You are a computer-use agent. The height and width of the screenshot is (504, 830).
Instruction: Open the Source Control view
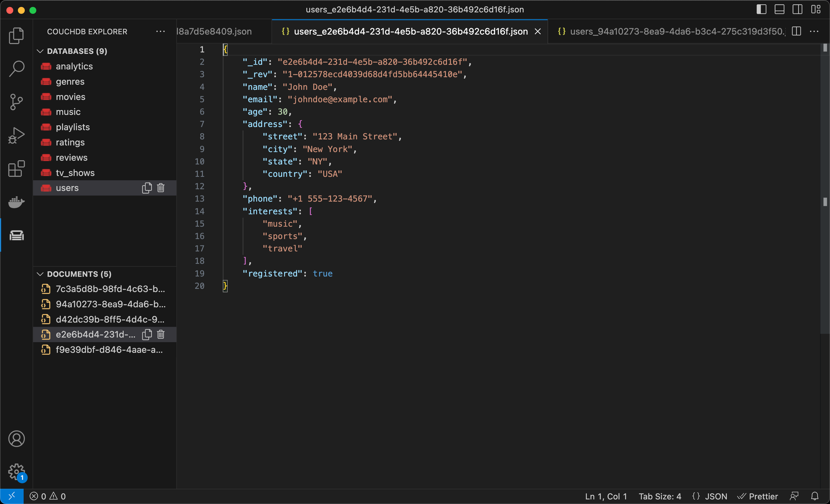16,102
